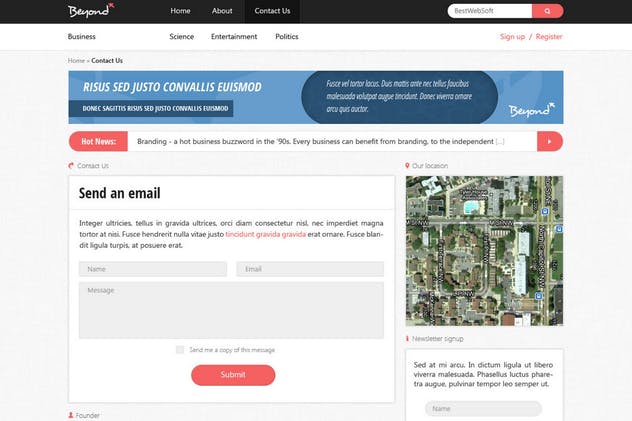Go to Science category
632x421 pixels.
click(181, 37)
